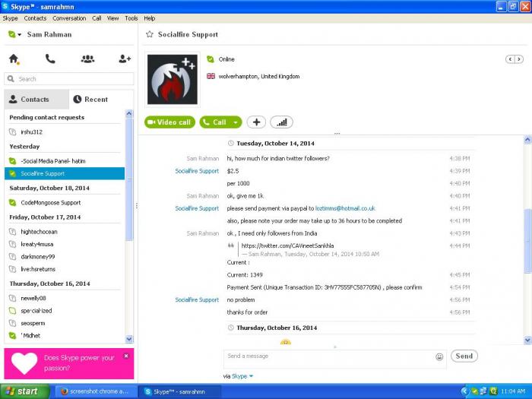Open spe·cial·ized conversation
The height and width of the screenshot is (399, 532).
[65, 311]
